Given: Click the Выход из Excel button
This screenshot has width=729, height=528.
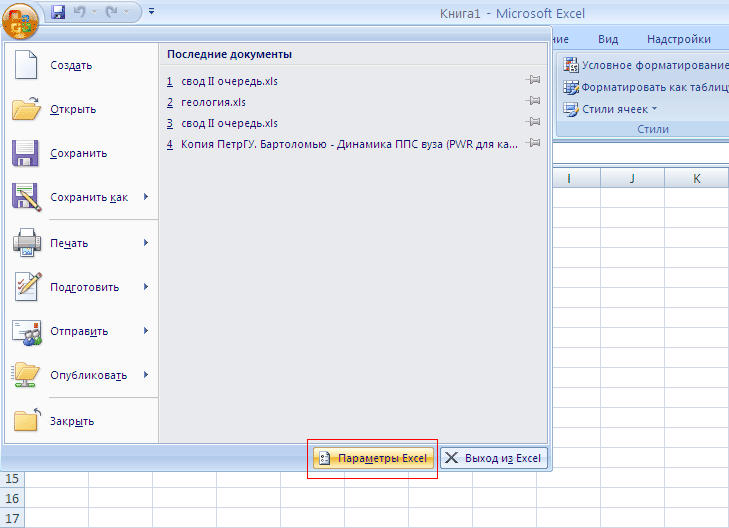Looking at the screenshot, I should 494,458.
